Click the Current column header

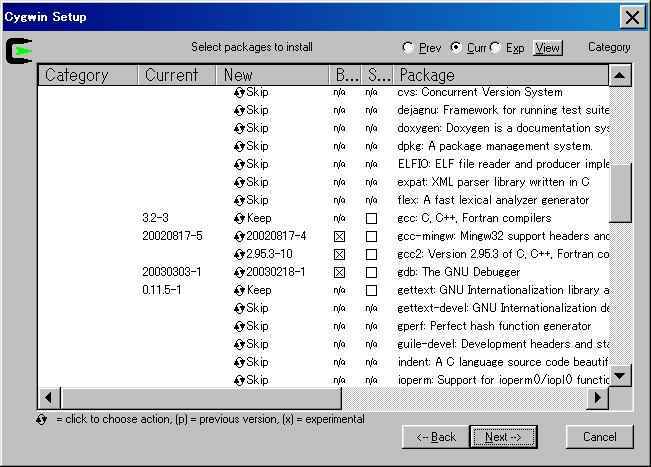177,75
